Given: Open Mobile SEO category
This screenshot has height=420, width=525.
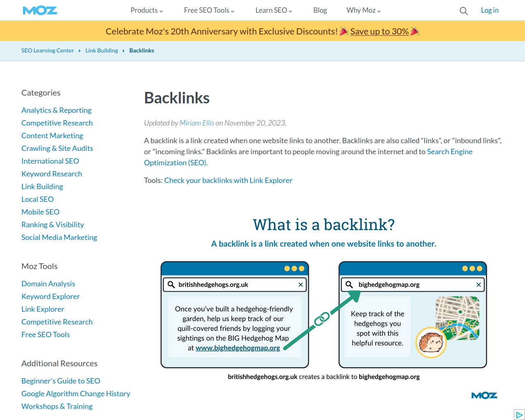Looking at the screenshot, I should (x=40, y=212).
